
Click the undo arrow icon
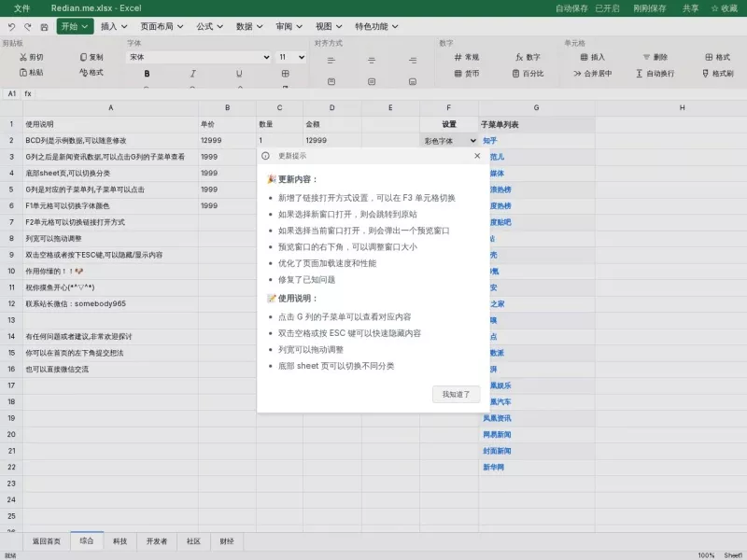pyautogui.click(x=12, y=27)
